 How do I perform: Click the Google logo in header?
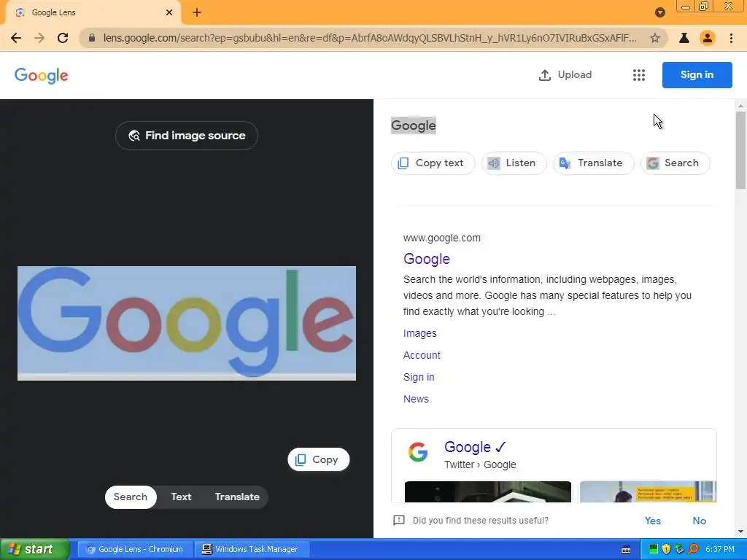point(42,75)
